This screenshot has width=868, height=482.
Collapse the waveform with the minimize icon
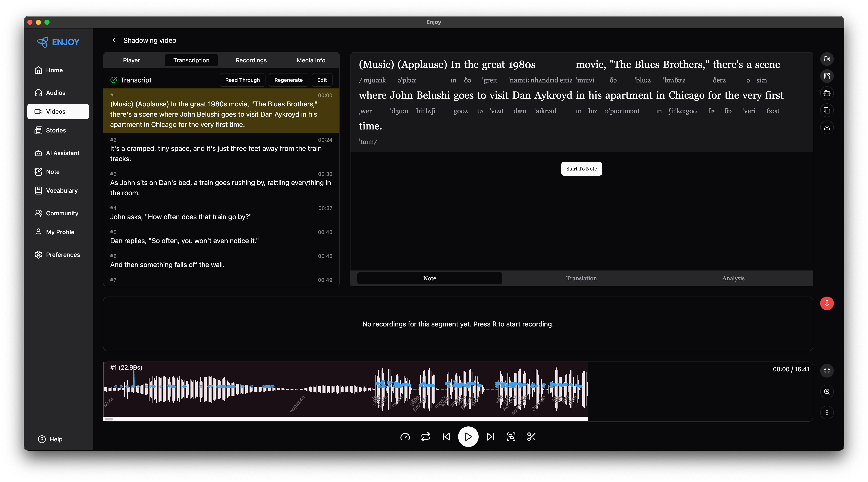pos(827,371)
